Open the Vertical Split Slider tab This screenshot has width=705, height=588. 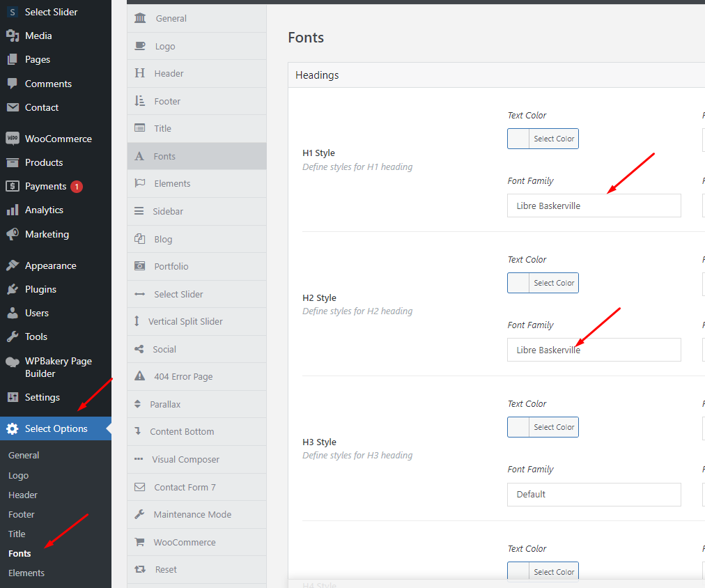tap(197, 321)
